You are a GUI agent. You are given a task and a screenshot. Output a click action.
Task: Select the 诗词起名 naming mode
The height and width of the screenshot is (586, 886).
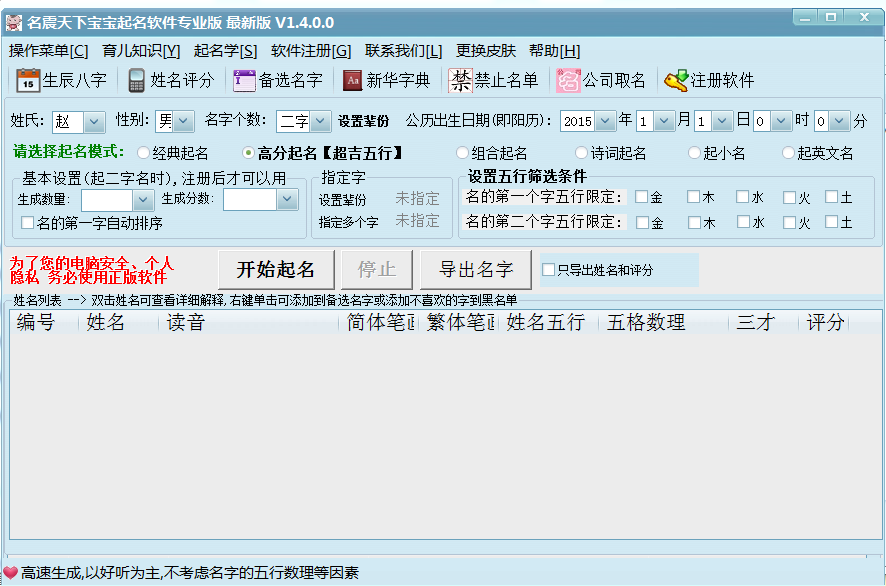[580, 152]
